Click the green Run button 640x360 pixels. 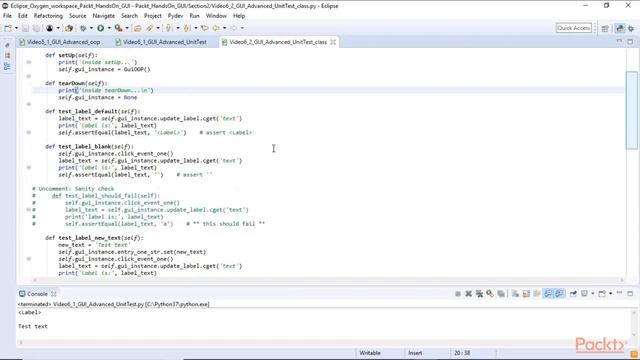coord(101,28)
